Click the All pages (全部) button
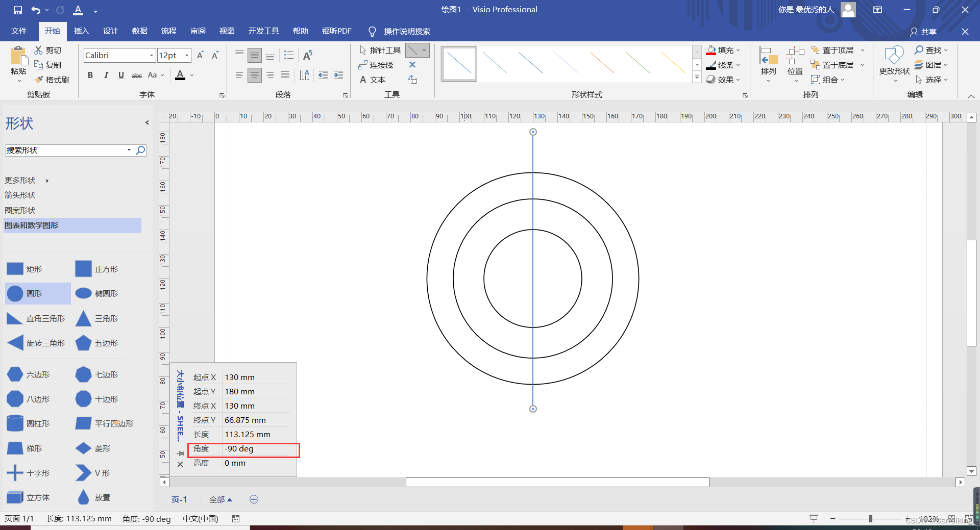Screen dimensions: 980x530 (x=220, y=499)
